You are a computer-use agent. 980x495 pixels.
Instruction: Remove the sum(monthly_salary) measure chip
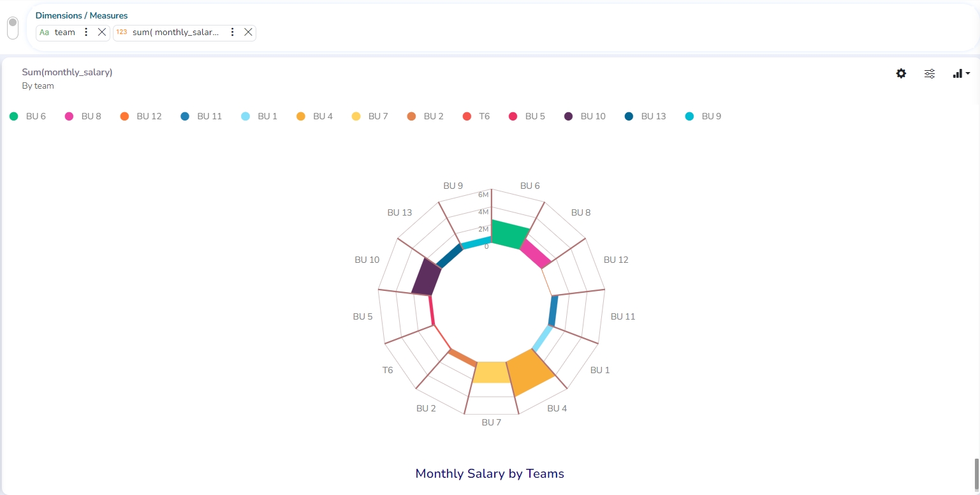(x=248, y=32)
